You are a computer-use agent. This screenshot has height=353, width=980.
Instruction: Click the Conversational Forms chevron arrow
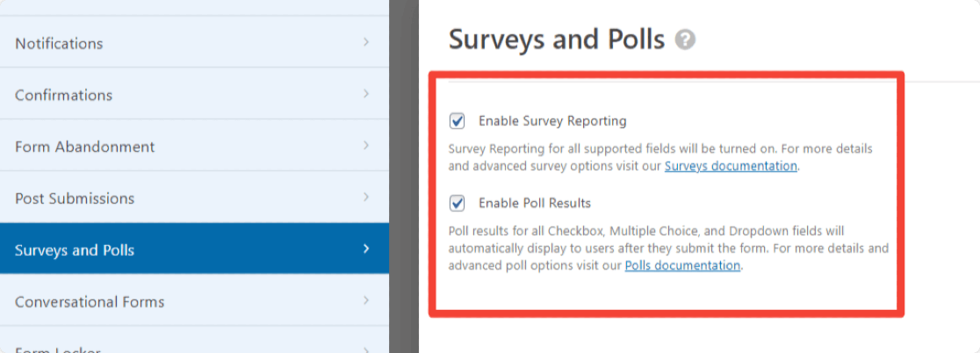tap(366, 300)
